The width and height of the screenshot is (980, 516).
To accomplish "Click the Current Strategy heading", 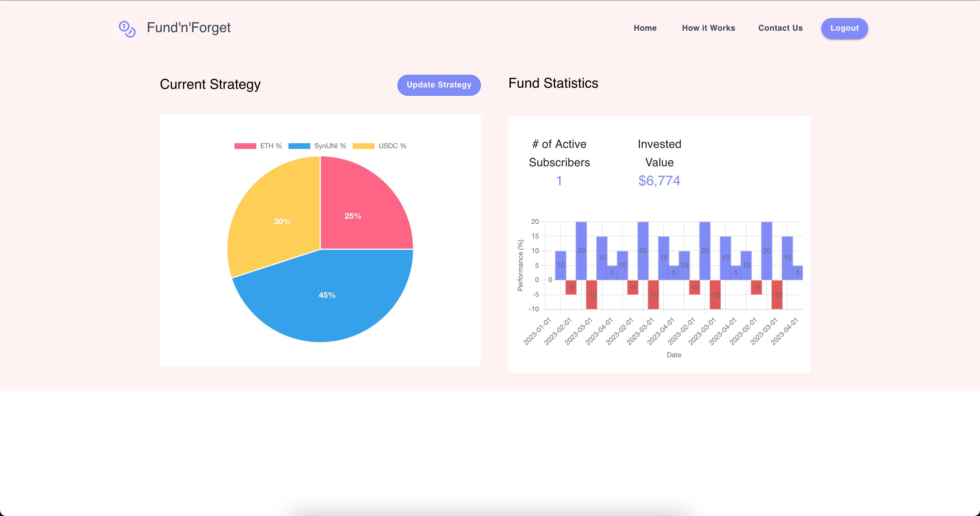I will pos(210,84).
